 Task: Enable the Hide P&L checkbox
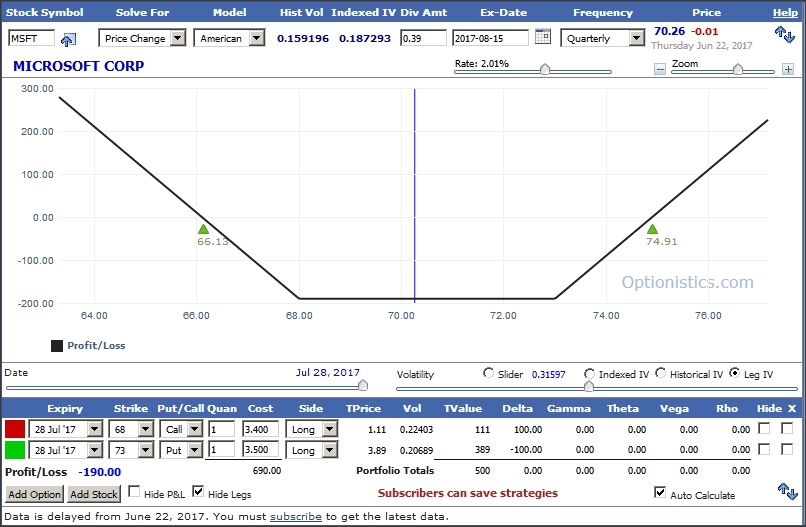(x=135, y=491)
